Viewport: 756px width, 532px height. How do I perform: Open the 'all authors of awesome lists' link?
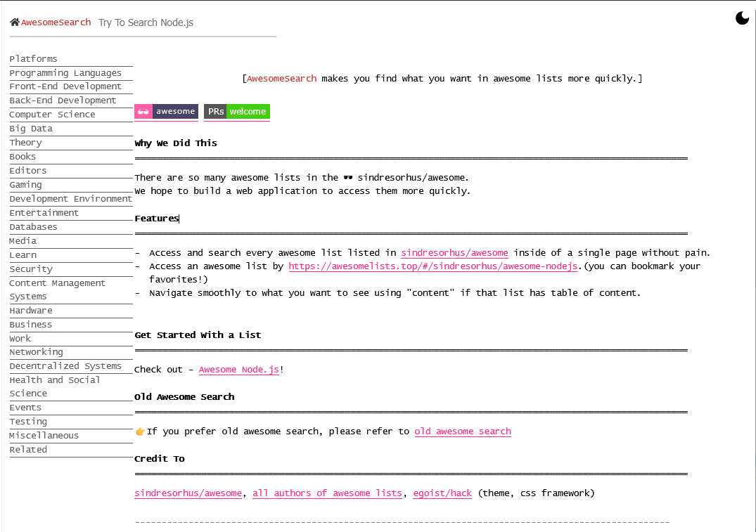pyautogui.click(x=328, y=493)
